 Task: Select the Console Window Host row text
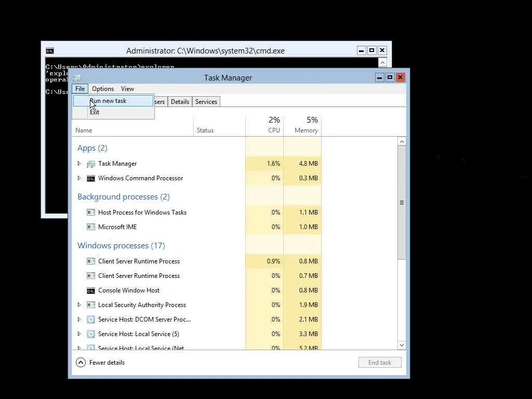[x=129, y=290]
